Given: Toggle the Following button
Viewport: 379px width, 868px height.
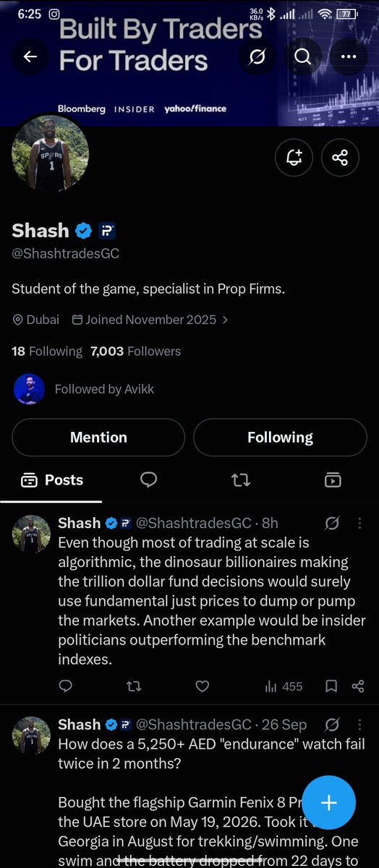Looking at the screenshot, I should 280,437.
